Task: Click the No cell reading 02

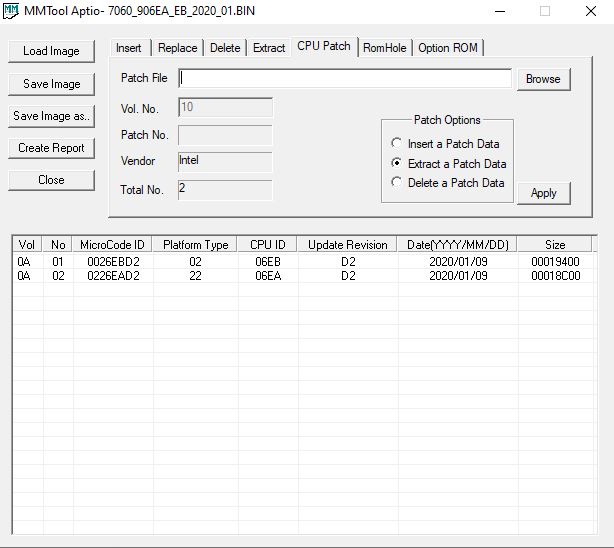Action: [x=58, y=276]
